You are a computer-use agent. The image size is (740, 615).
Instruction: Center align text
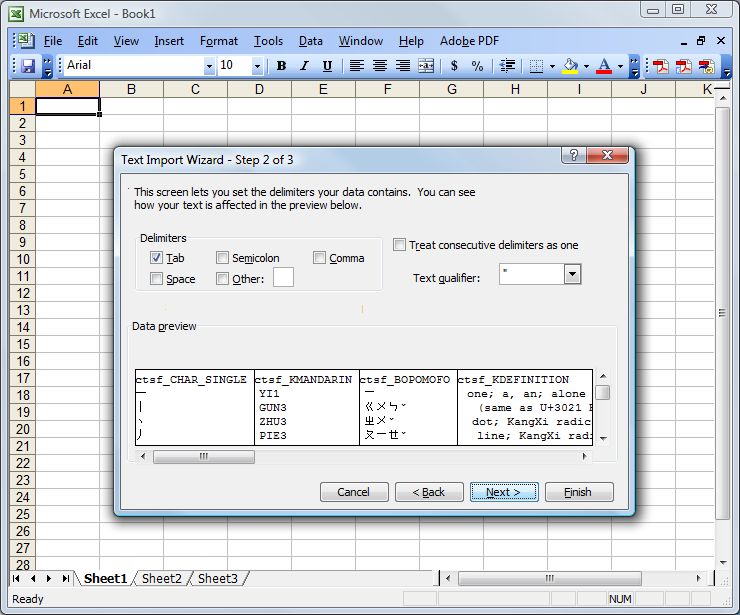(380, 66)
